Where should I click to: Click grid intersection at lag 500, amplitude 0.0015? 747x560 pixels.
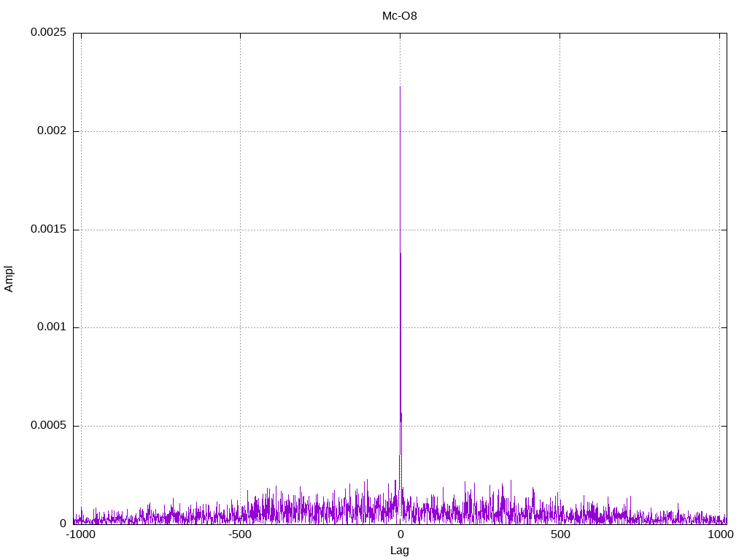pos(560,230)
